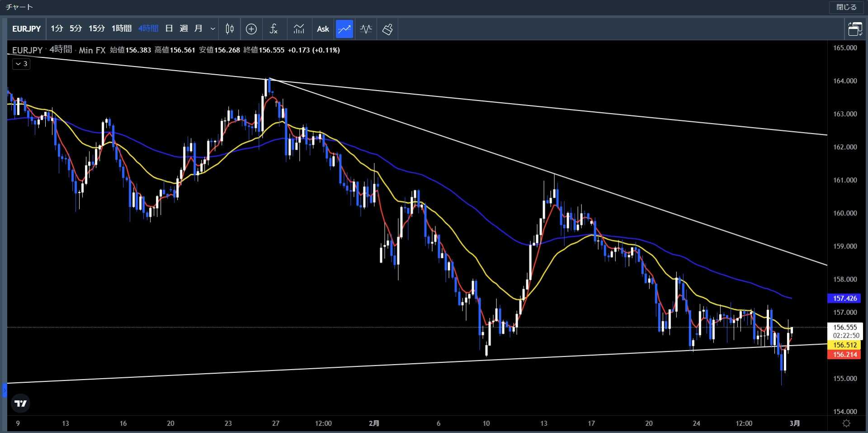Open the candlestick chart type menu
This screenshot has height=433, width=868.
coord(230,29)
